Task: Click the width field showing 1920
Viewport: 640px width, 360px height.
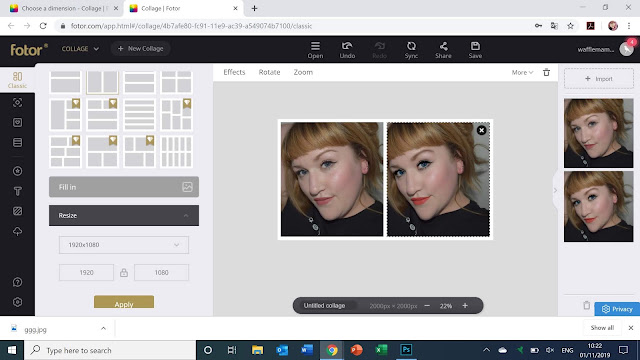Action: [86, 273]
